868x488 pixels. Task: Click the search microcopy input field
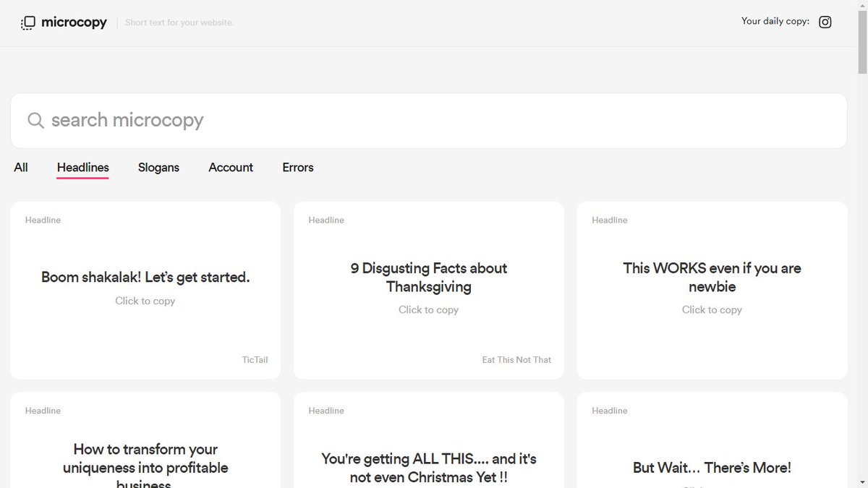(289, 120)
